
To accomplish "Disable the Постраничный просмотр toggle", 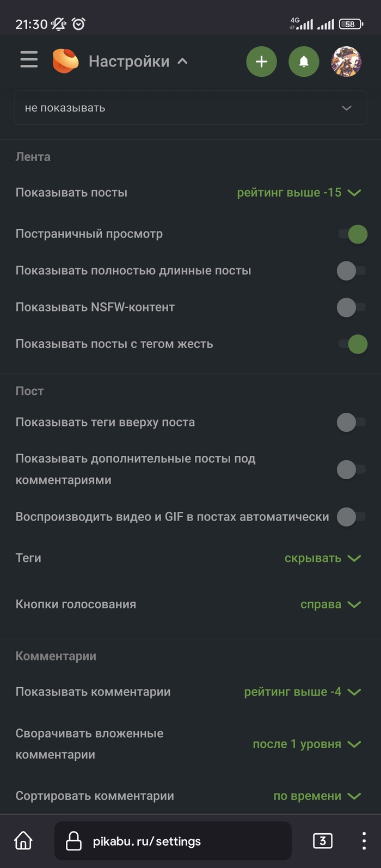I will (x=353, y=234).
